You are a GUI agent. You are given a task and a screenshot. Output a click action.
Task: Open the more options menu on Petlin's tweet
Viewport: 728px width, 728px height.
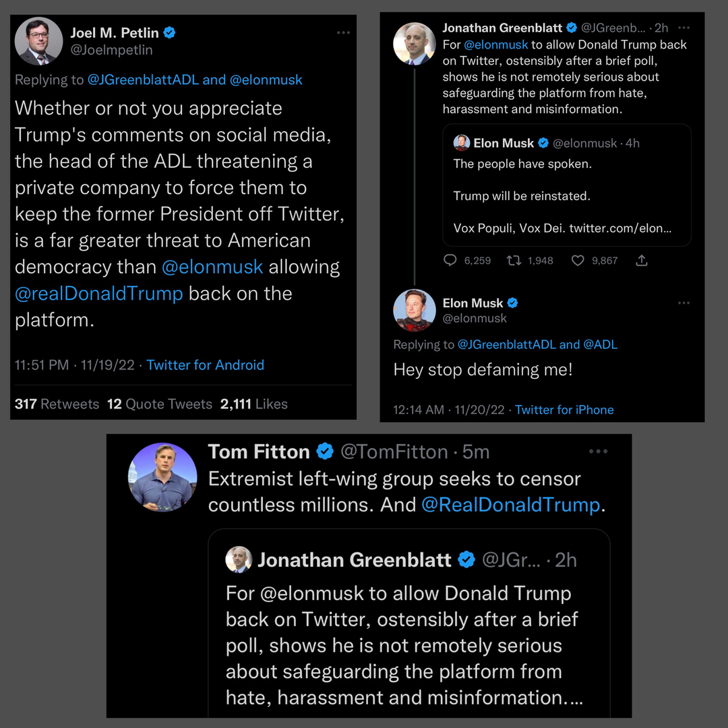pos(343,32)
